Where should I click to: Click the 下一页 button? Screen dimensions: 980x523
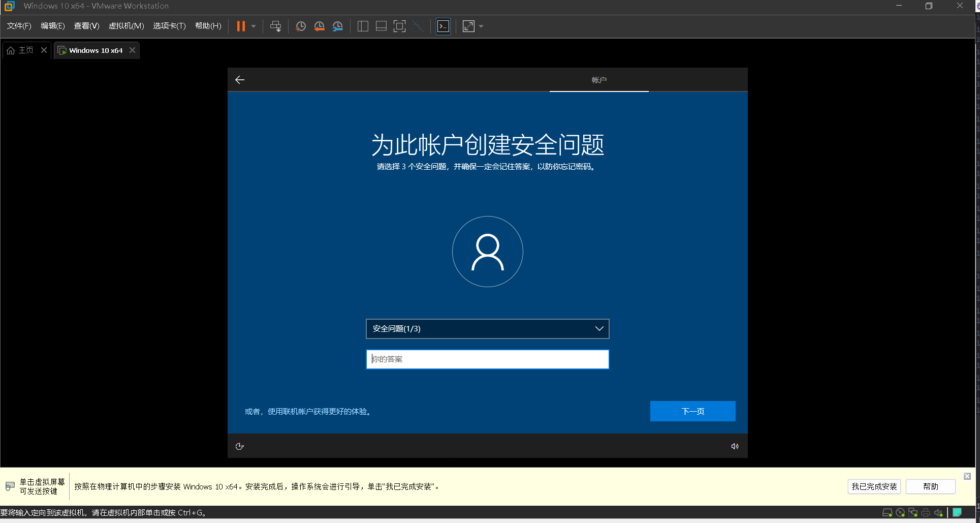(692, 411)
